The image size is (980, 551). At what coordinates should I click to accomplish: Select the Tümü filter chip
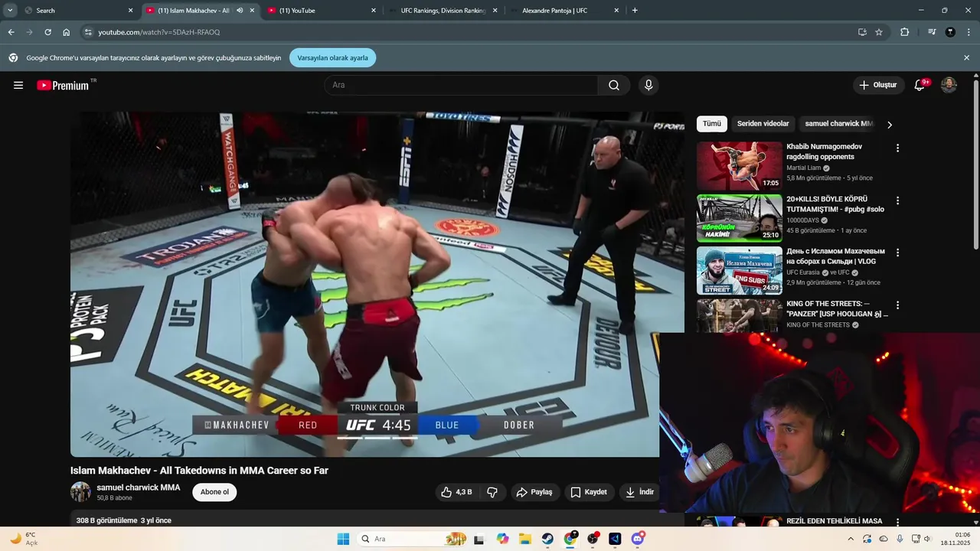pyautogui.click(x=712, y=124)
